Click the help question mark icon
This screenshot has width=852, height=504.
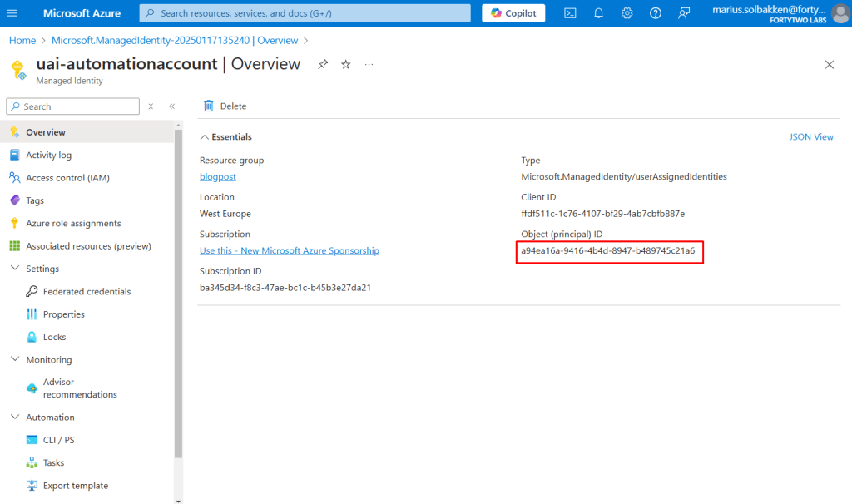pyautogui.click(x=656, y=13)
